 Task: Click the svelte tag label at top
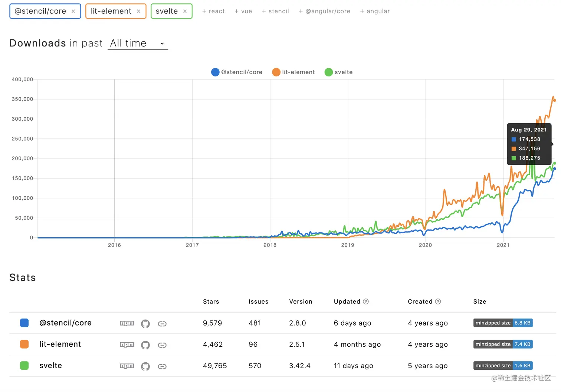(167, 11)
